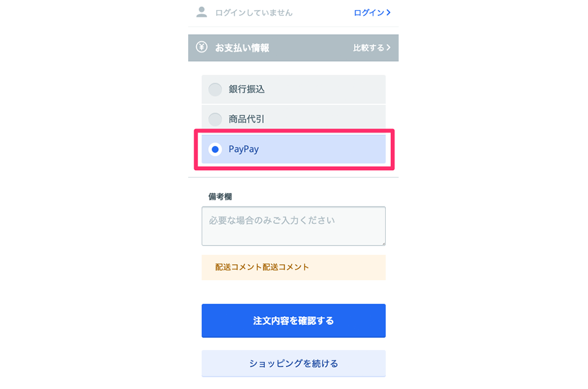Screen dimensions: 588x389
Task: Select the 商品代引 radio button
Action: tap(215, 119)
